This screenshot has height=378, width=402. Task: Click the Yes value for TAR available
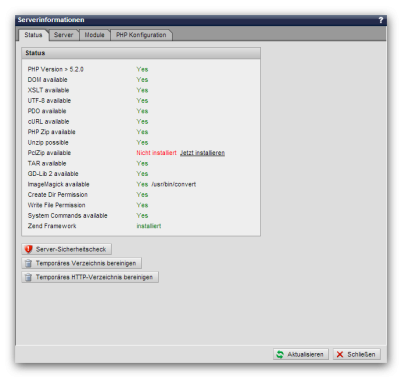point(142,163)
